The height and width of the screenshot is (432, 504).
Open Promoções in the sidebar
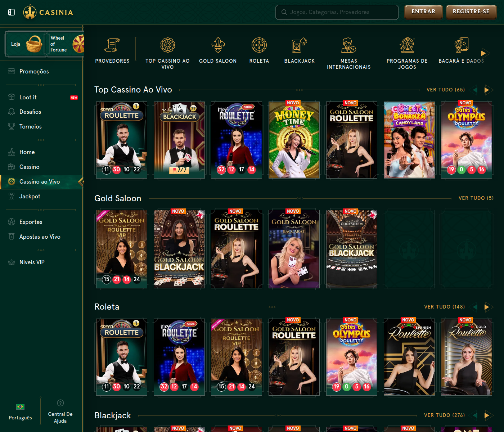[41, 71]
